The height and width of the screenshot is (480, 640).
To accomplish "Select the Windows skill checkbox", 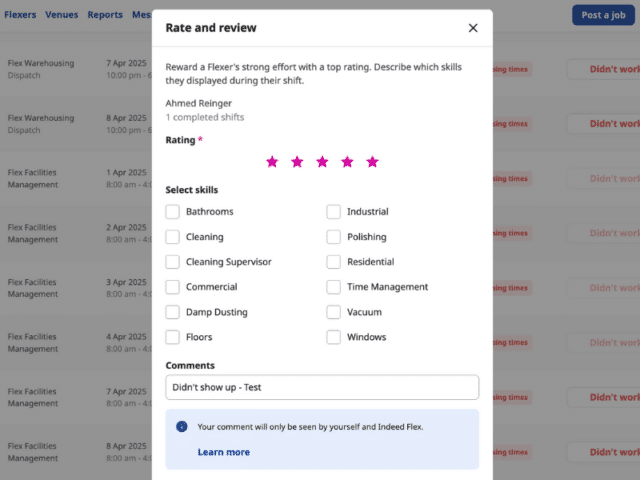I will pos(333,337).
